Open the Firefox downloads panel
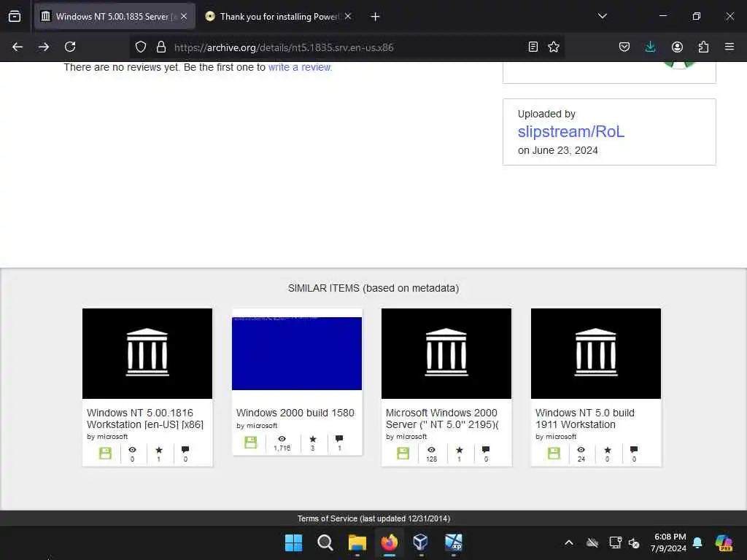 (x=650, y=47)
